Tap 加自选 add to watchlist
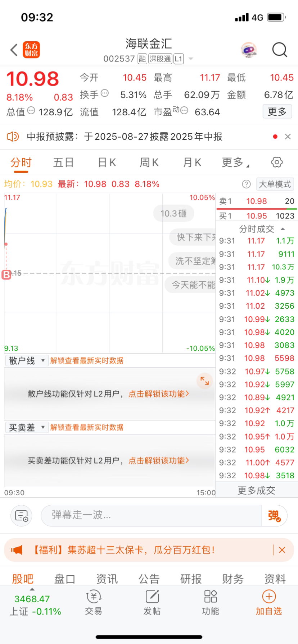The image size is (298, 644). [x=269, y=603]
